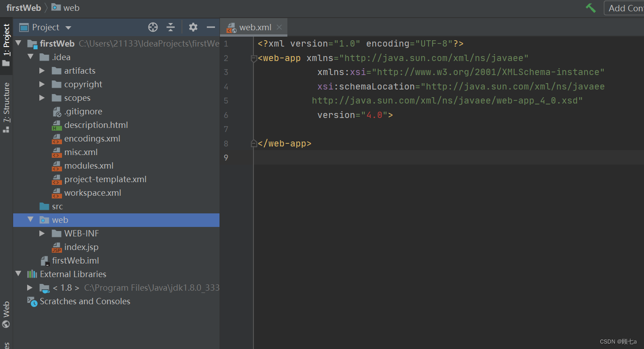644x349 pixels.
Task: Click the Add Configuration button
Action: (624, 8)
